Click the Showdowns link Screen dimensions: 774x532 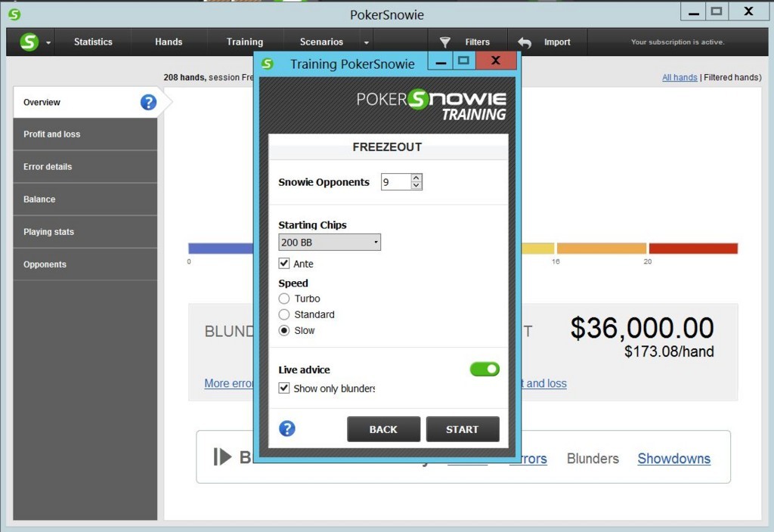tap(673, 459)
